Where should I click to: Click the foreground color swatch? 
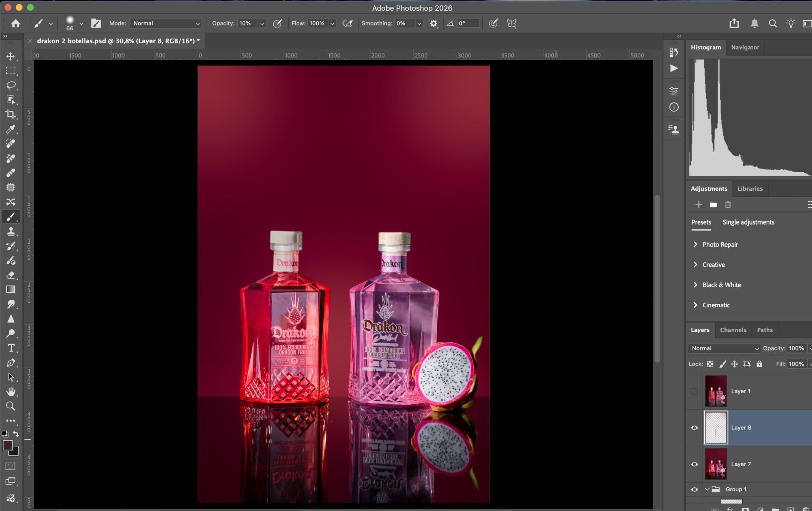click(7, 445)
